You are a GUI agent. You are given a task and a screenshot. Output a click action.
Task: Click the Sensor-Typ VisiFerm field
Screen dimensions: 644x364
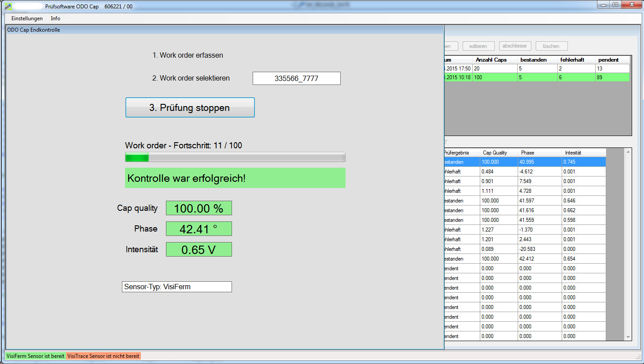pyautogui.click(x=177, y=287)
